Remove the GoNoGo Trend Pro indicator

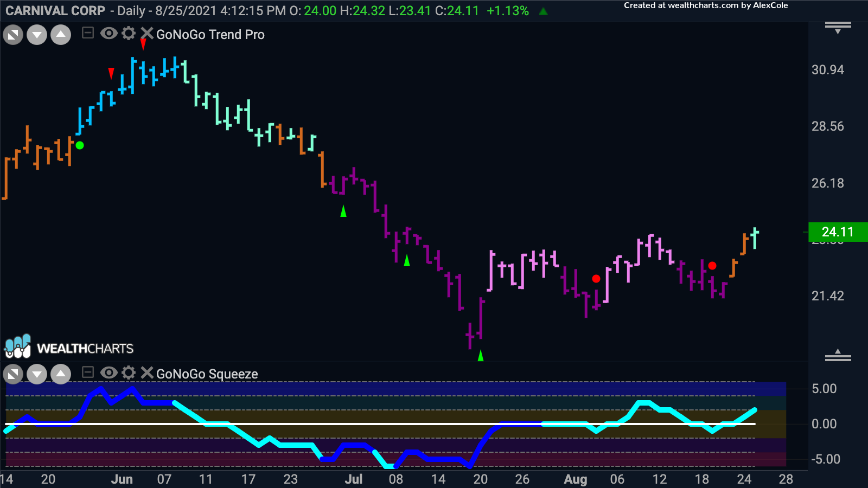click(146, 34)
